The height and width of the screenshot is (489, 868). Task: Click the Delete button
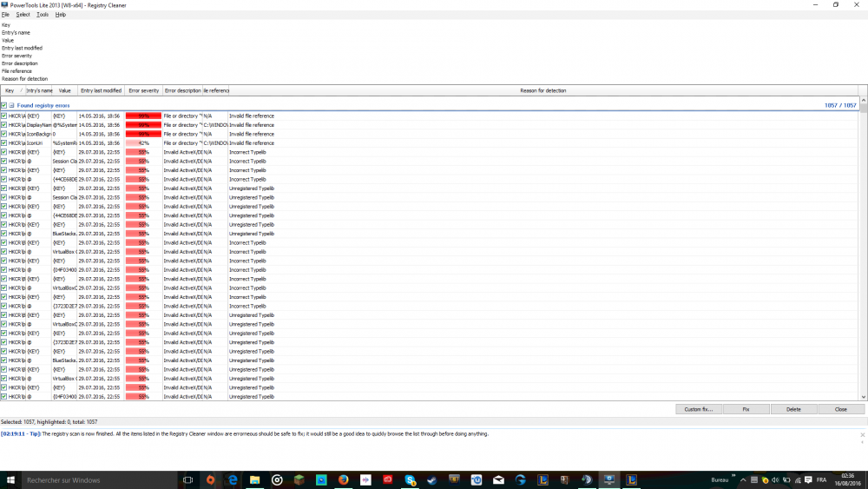[x=793, y=409]
